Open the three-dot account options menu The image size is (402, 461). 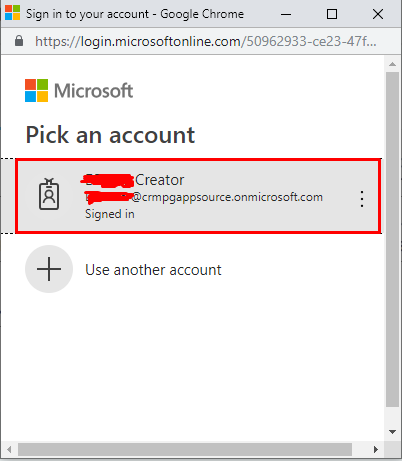click(x=362, y=199)
